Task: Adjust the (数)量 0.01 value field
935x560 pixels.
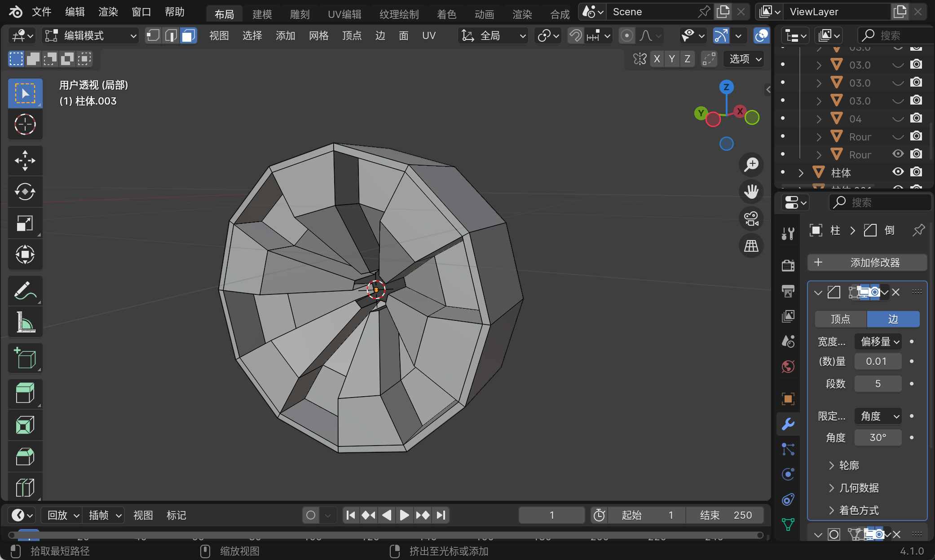Action: point(878,361)
